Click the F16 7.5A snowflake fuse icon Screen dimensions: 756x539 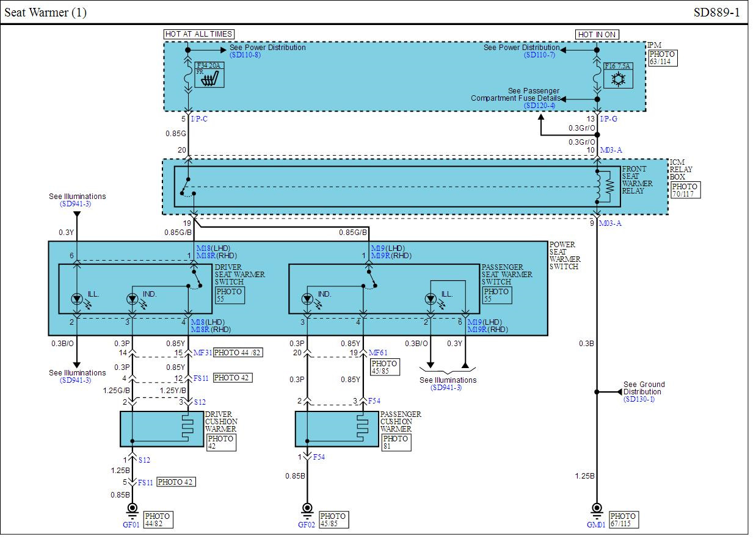pyautogui.click(x=618, y=74)
